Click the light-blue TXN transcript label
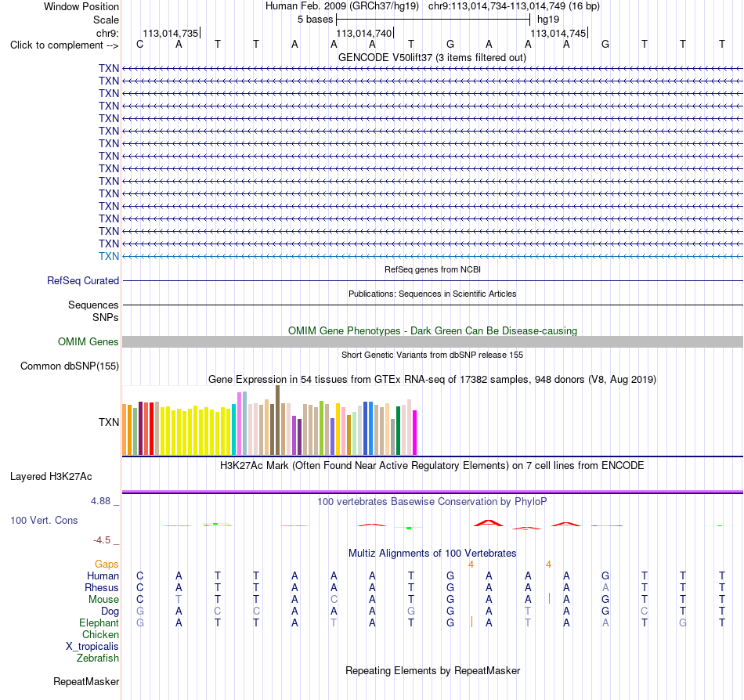The image size is (744, 700). click(109, 256)
